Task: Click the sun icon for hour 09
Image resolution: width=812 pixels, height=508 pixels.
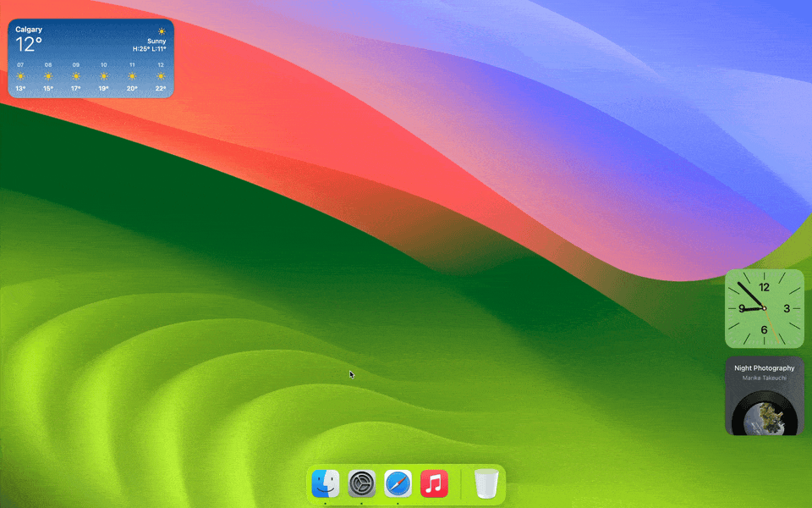Action: (x=76, y=76)
